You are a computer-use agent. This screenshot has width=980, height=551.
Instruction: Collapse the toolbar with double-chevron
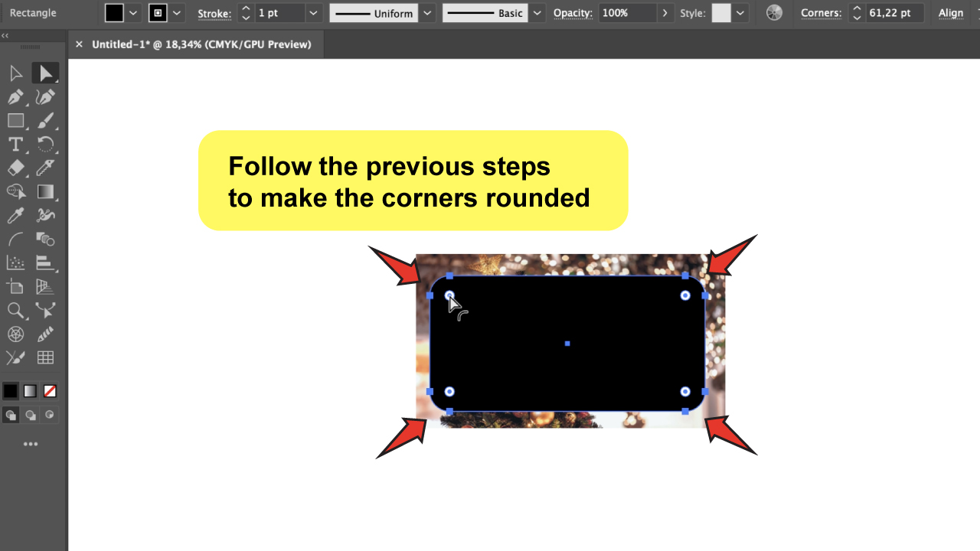(5, 35)
